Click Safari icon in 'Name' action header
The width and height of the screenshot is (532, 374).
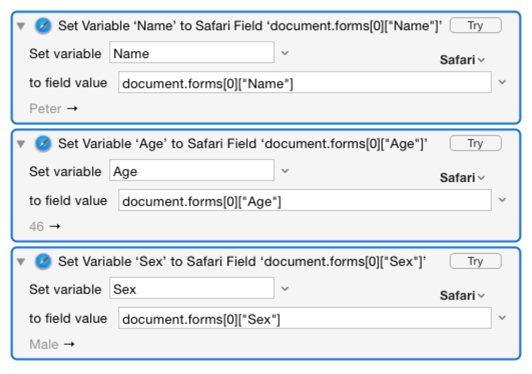click(x=43, y=26)
